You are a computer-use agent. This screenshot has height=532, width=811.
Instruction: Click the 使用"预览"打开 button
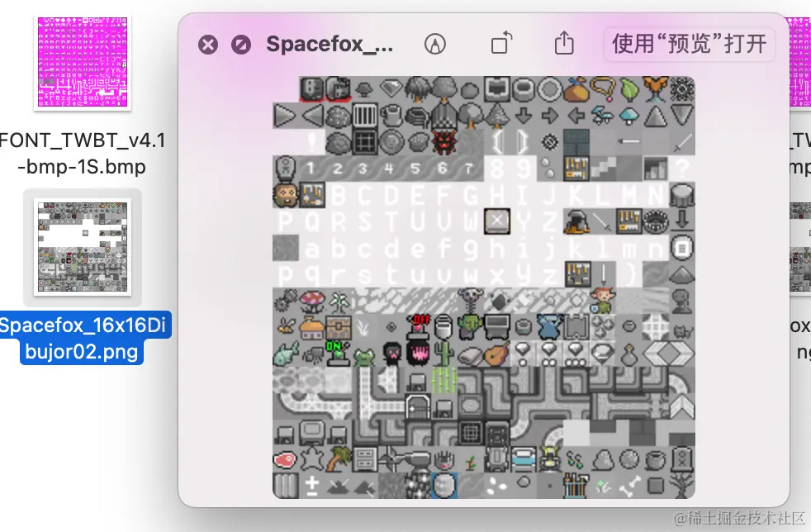(689, 45)
